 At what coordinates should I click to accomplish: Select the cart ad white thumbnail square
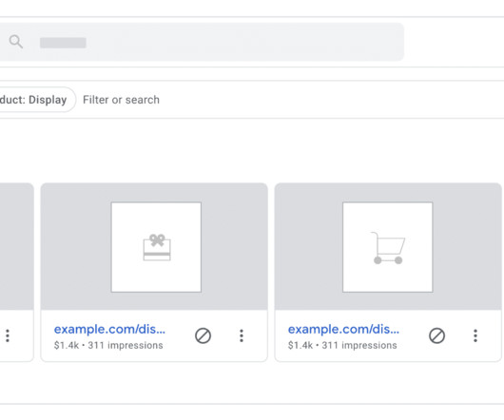pos(388,247)
